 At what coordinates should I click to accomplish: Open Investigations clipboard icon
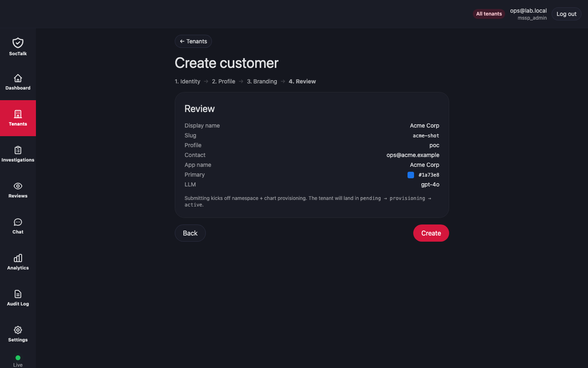tap(18, 150)
